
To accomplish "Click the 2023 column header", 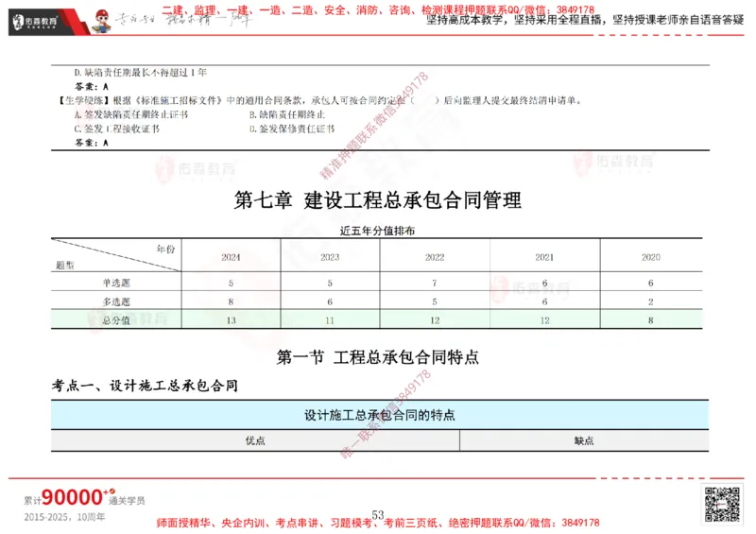I will (330, 257).
